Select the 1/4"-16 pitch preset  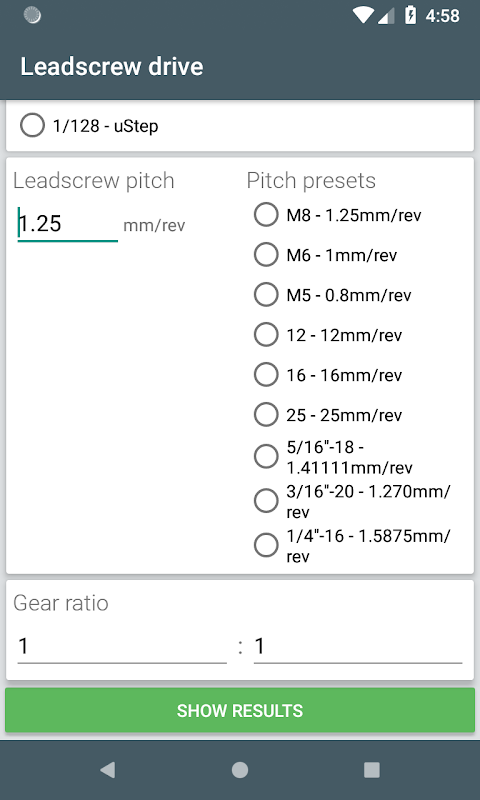pyautogui.click(x=352, y=545)
